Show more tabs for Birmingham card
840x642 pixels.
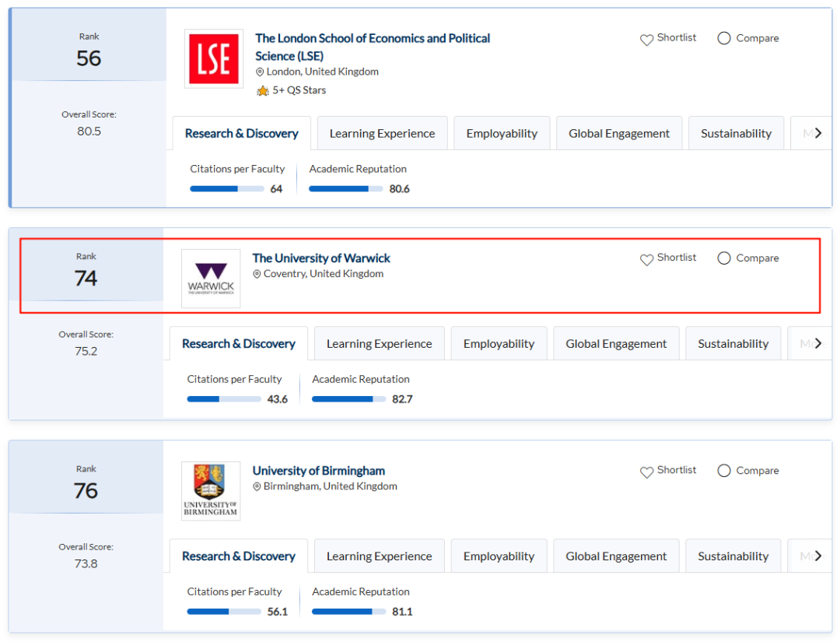click(x=817, y=556)
